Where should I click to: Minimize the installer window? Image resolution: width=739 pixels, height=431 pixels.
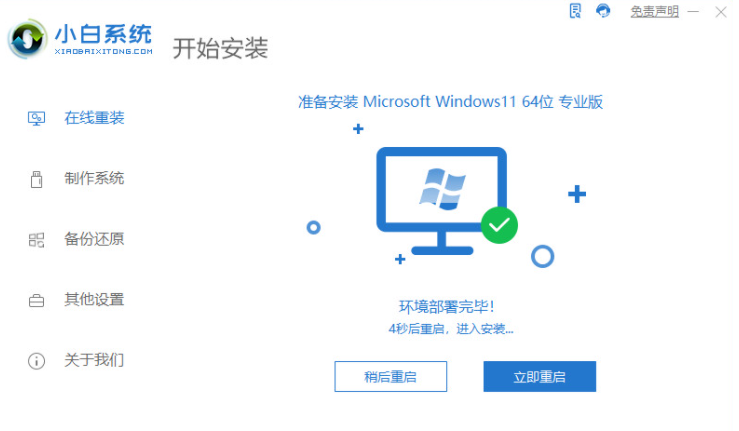[x=693, y=11]
